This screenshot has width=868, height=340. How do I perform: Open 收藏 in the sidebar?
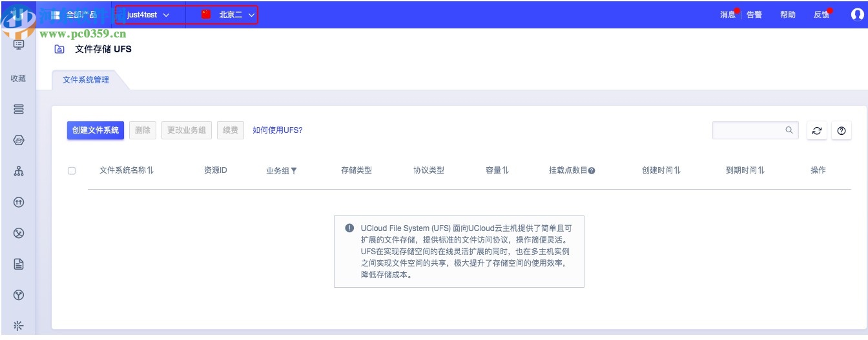coord(18,78)
